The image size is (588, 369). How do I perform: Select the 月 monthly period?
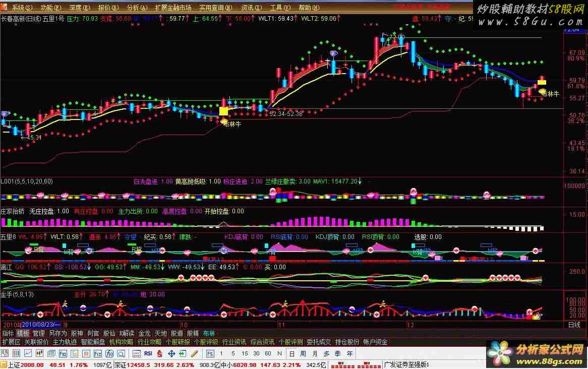pyautogui.click(x=315, y=353)
